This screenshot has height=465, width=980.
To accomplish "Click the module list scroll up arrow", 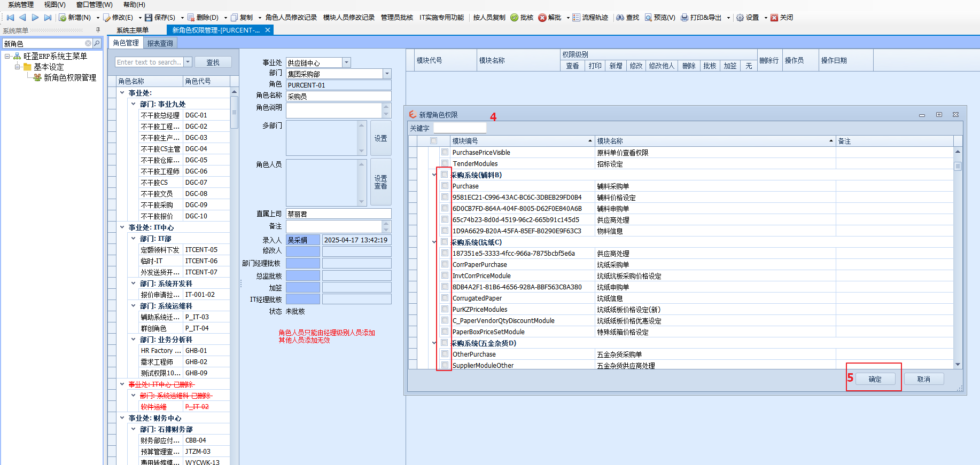I will click(958, 152).
